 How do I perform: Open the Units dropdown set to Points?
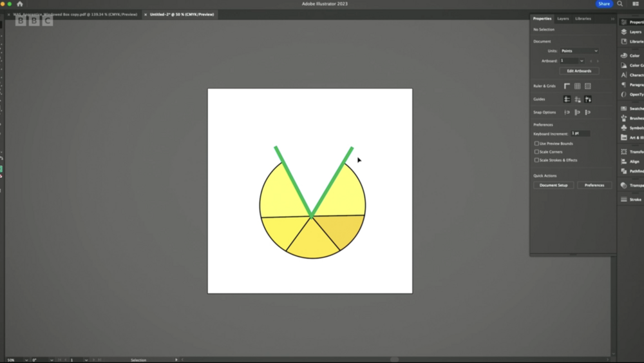point(579,51)
